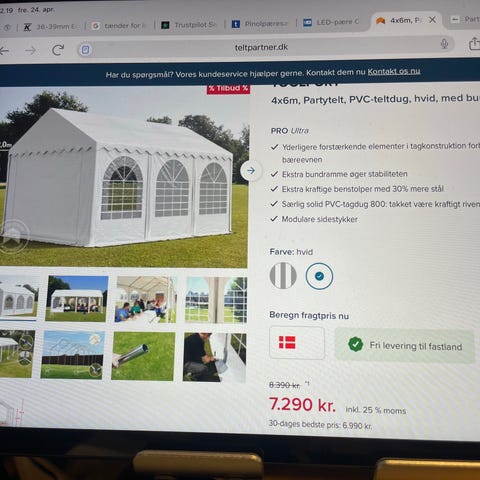Click the browser forward arrow
480x480 pixels.
coord(31,51)
